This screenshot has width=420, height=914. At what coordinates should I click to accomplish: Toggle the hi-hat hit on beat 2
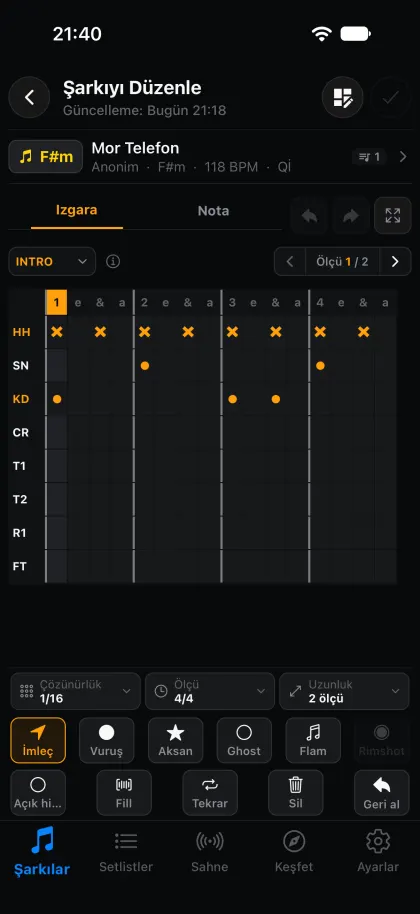(144, 332)
